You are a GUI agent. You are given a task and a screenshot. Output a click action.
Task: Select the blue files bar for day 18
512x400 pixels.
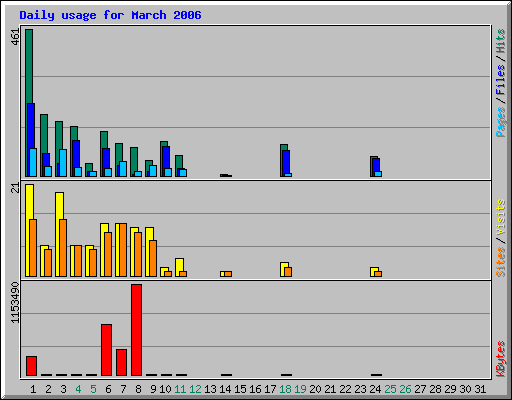(x=286, y=162)
